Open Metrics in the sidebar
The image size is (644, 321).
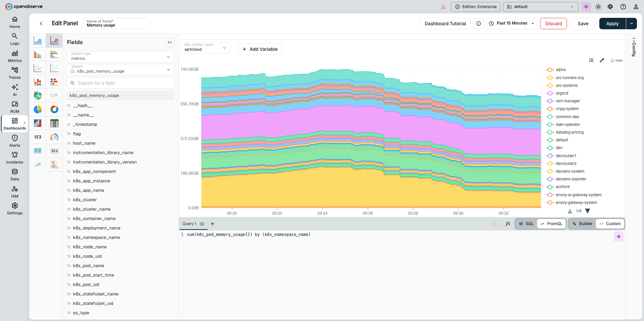pos(15,56)
